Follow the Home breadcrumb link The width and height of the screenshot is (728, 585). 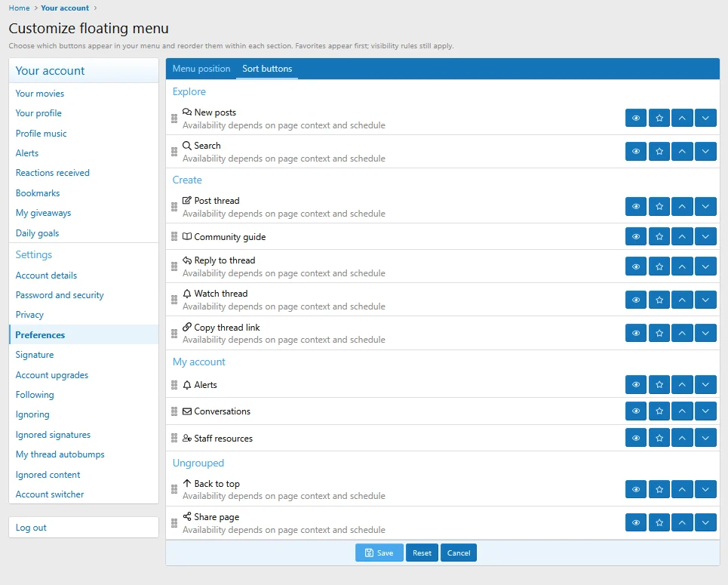(x=19, y=8)
